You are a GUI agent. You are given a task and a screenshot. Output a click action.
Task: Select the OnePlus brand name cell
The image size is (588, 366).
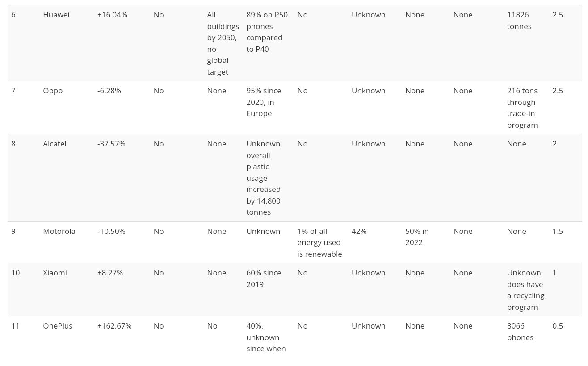pyautogui.click(x=58, y=326)
